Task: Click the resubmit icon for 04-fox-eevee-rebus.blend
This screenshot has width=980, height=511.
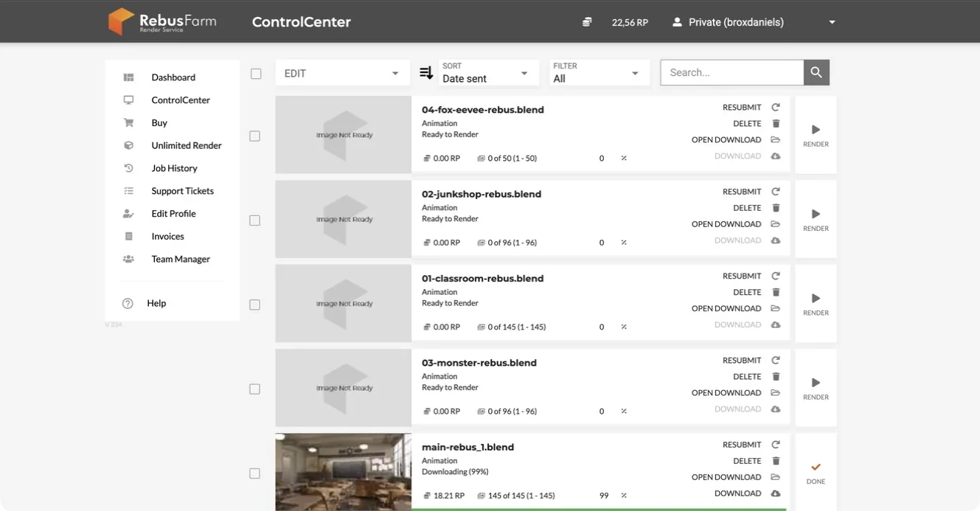Action: (776, 108)
